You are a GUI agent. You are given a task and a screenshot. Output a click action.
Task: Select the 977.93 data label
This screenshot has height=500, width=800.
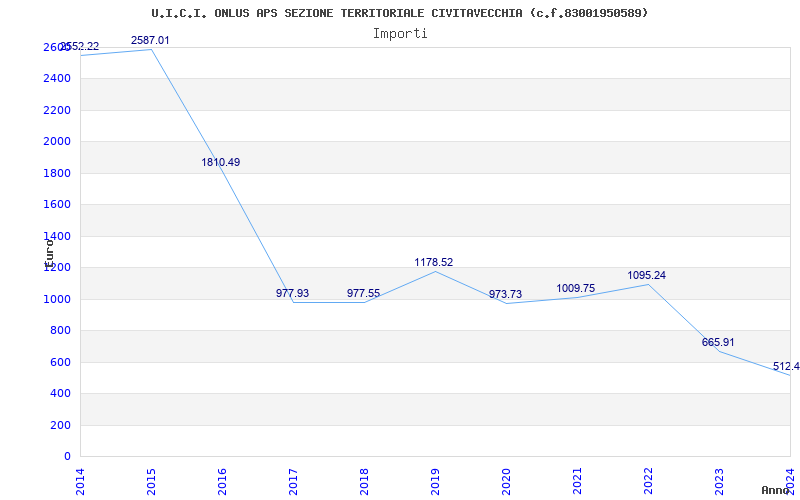[292, 293]
